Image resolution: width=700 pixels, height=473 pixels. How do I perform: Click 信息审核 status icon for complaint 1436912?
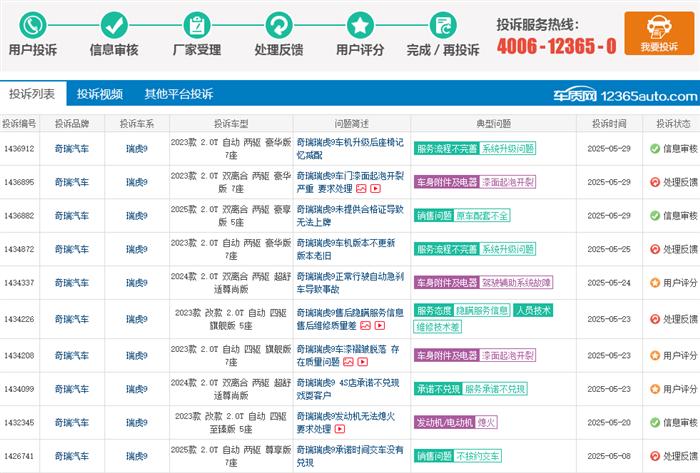[655, 149]
